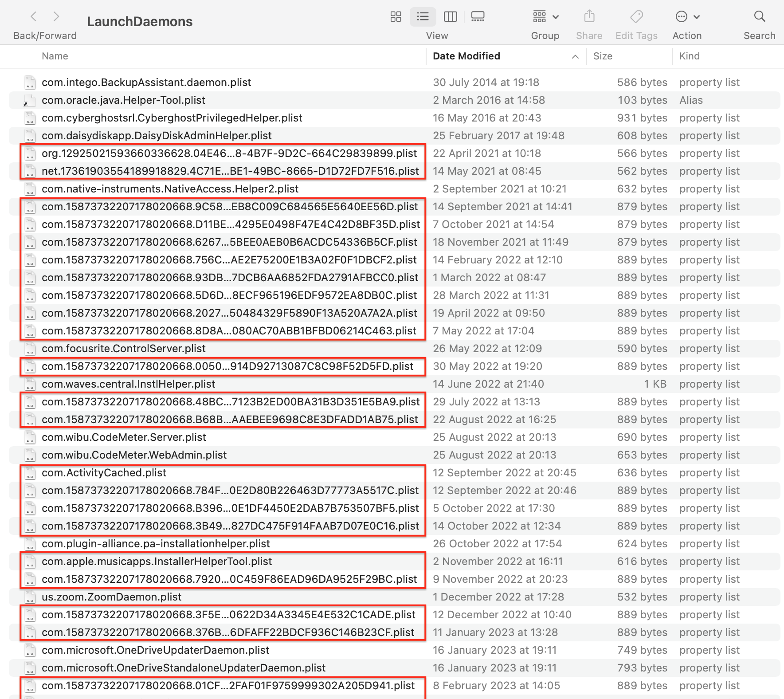Select com.apple.musicapps.InstallerHelperTool.plist file name
This screenshot has width=784, height=699.
click(157, 562)
